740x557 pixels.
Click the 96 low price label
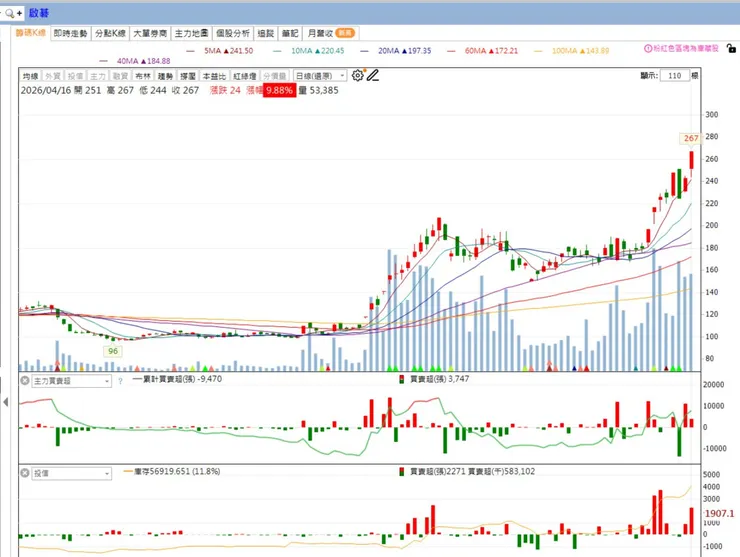[113, 351]
